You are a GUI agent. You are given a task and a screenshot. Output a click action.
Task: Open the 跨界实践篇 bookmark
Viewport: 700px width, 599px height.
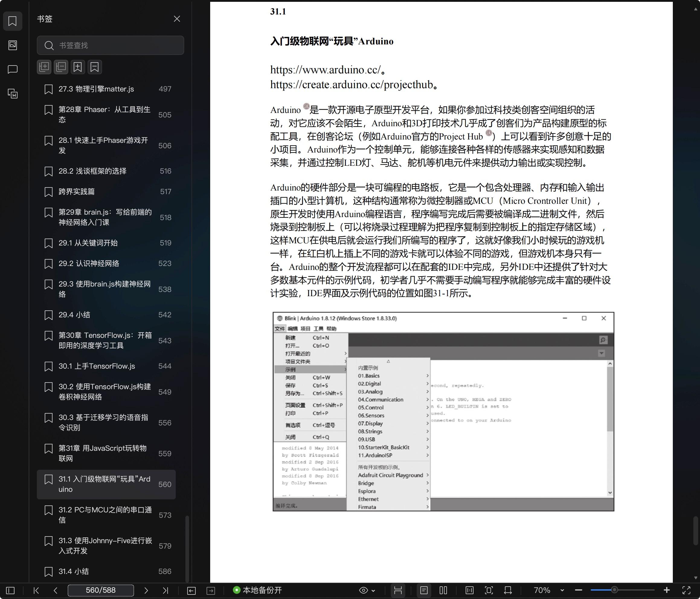point(106,191)
